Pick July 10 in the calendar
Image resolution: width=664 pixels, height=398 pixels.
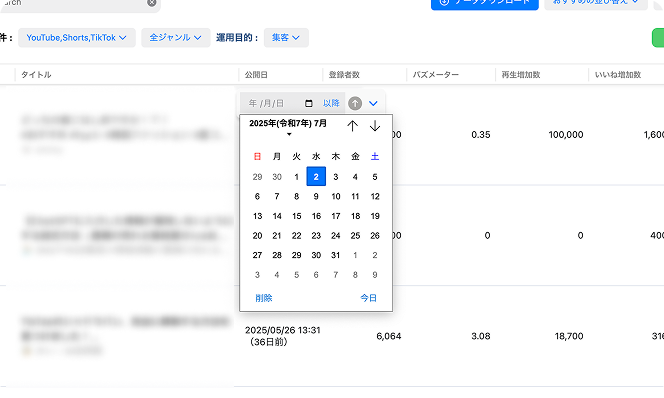click(335, 196)
